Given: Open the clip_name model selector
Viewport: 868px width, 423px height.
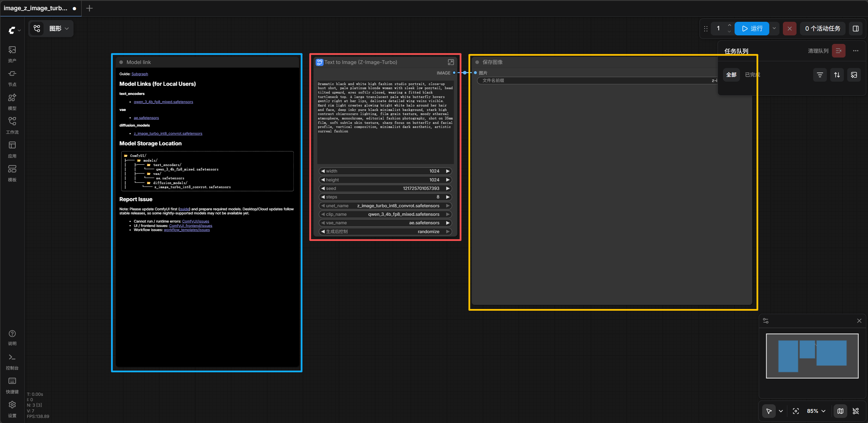Looking at the screenshot, I should coord(385,214).
